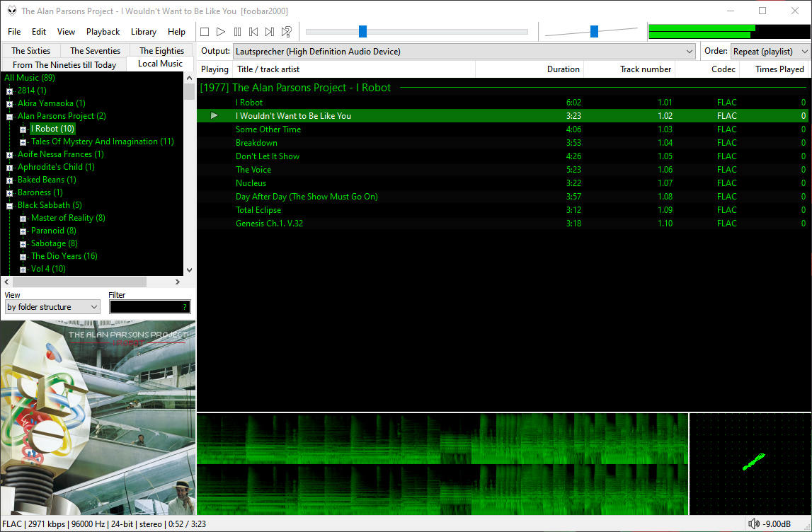Click the Stop playback button
This screenshot has height=532, width=812.
pos(205,32)
